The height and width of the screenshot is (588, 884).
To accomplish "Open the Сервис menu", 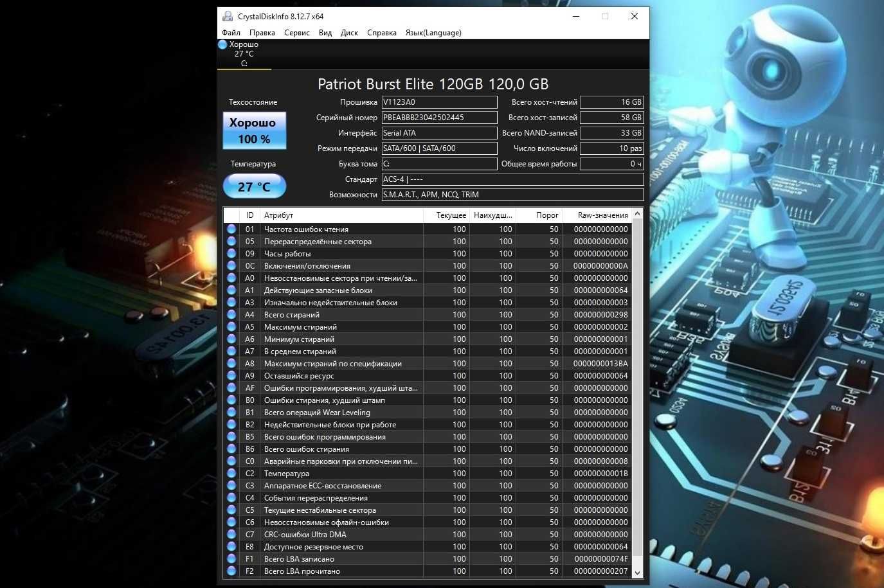I will click(x=297, y=33).
